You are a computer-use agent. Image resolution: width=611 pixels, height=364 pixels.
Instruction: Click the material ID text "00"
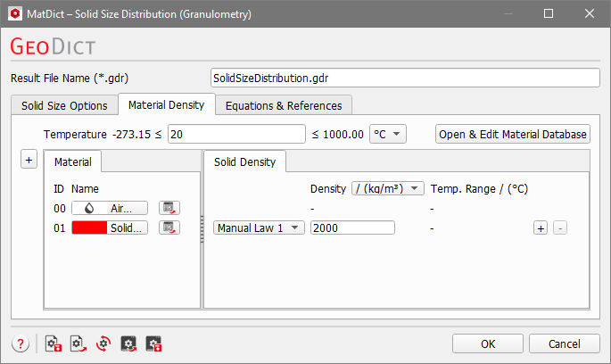(60, 209)
